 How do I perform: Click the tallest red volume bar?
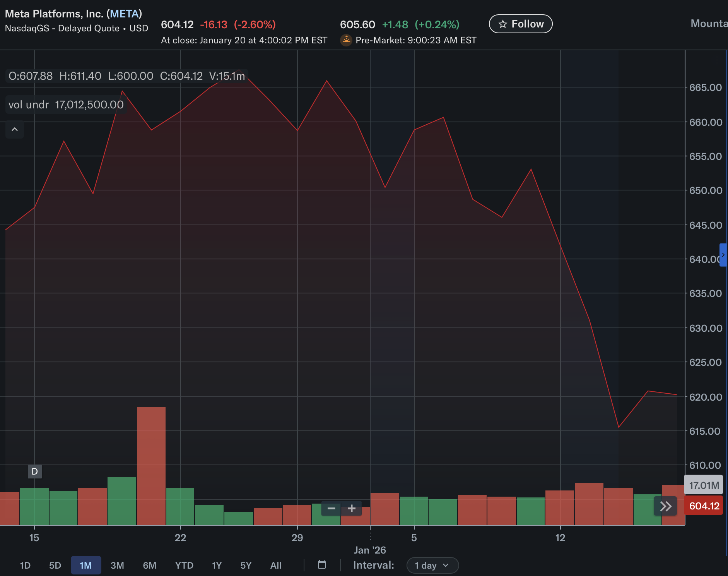151,465
